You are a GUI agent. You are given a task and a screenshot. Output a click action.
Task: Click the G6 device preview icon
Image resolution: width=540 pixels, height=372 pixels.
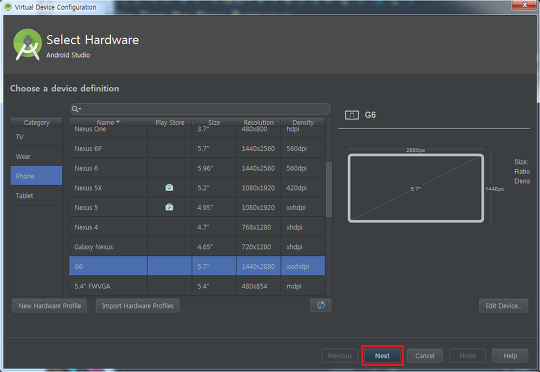[352, 115]
